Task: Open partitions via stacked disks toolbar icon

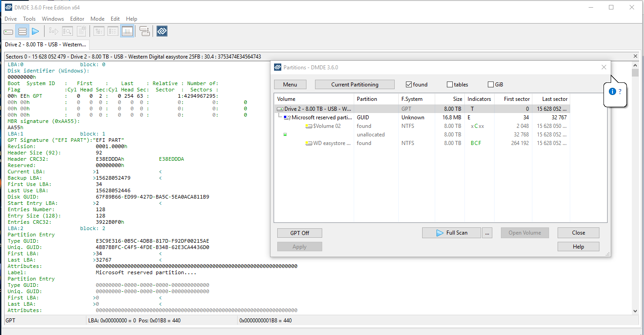Action: (22, 32)
